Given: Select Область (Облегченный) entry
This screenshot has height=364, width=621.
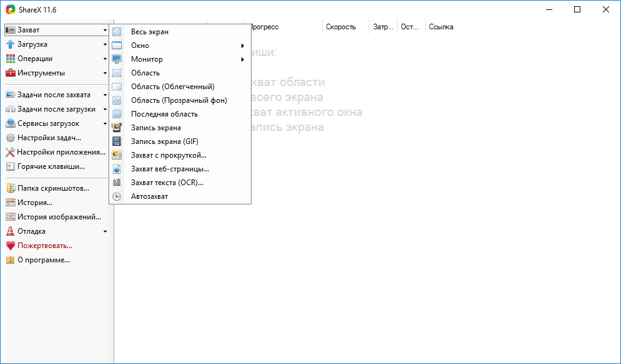Looking at the screenshot, I should tap(180, 87).
